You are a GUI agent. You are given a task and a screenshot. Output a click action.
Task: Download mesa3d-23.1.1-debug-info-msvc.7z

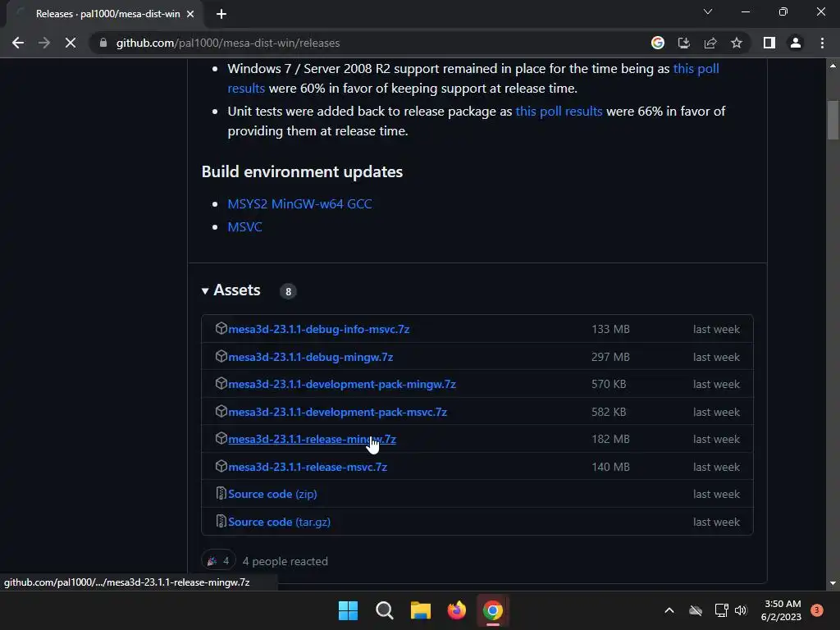(319, 329)
